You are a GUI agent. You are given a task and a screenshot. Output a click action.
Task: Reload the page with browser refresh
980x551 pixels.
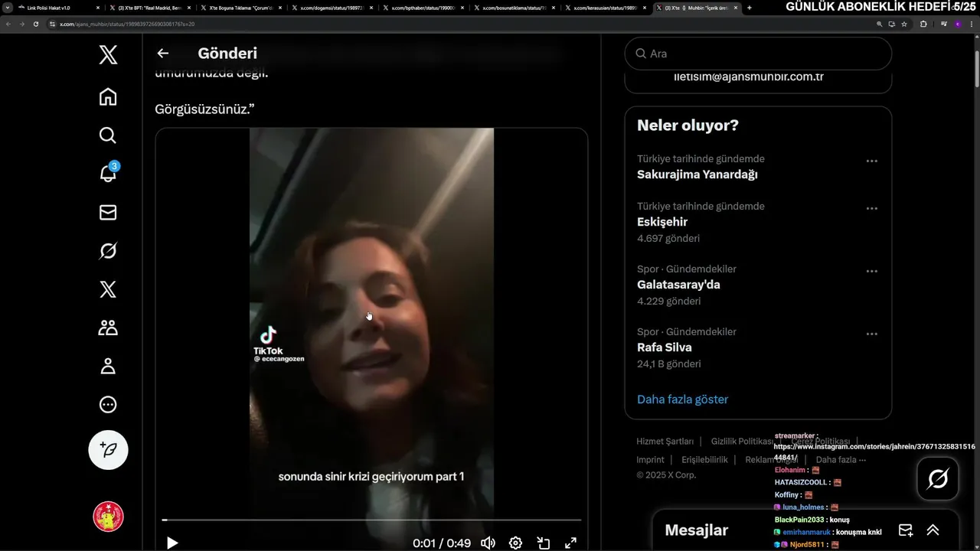(35, 24)
